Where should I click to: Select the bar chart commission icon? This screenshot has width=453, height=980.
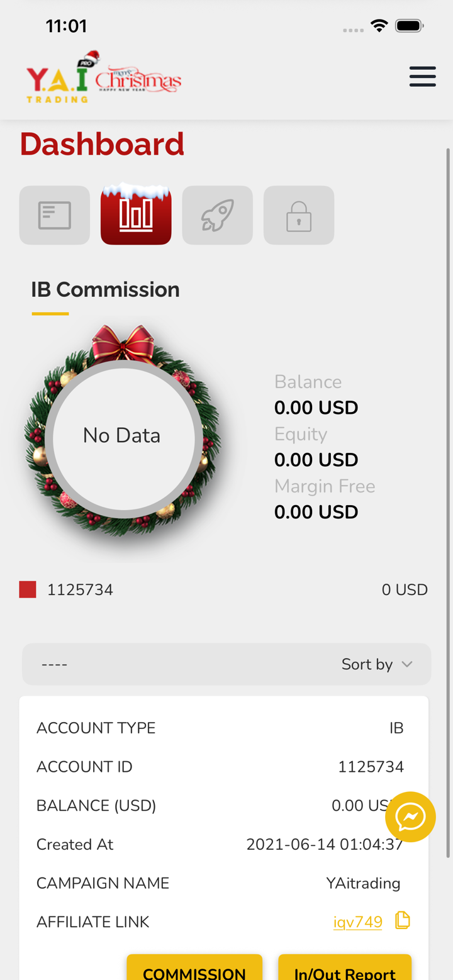click(x=136, y=215)
